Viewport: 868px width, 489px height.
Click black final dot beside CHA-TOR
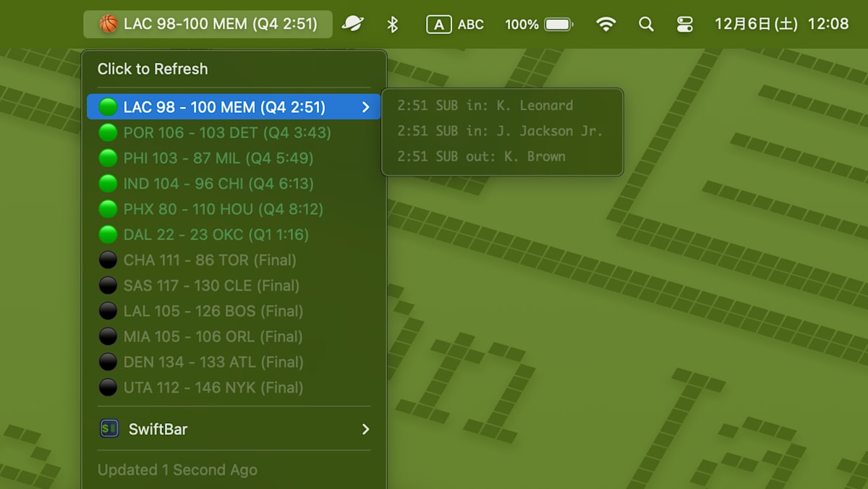pos(108,260)
